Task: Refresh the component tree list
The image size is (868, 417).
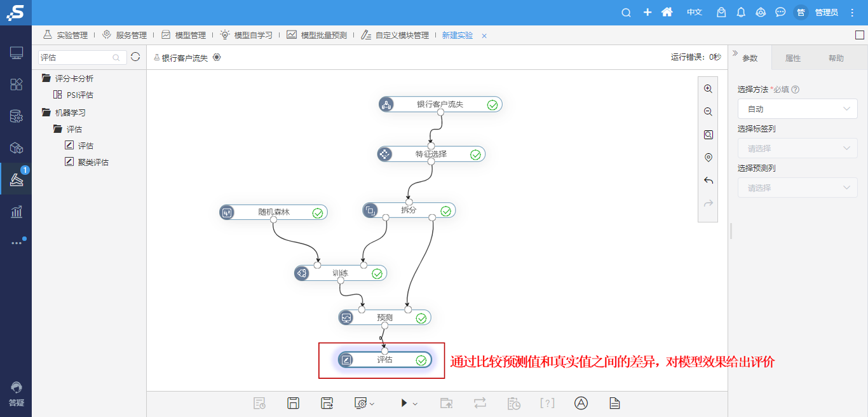Action: point(135,57)
